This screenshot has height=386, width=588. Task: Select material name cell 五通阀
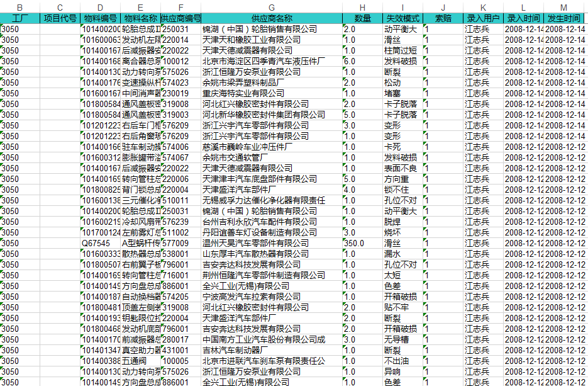pos(141,361)
